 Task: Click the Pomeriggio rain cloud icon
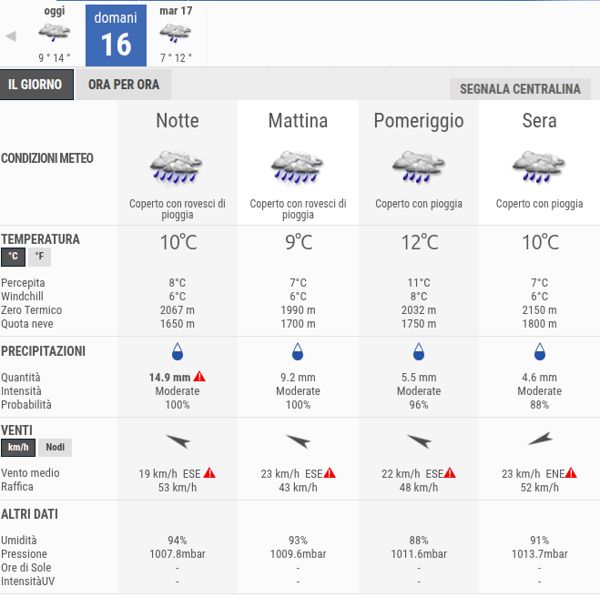tap(418, 166)
